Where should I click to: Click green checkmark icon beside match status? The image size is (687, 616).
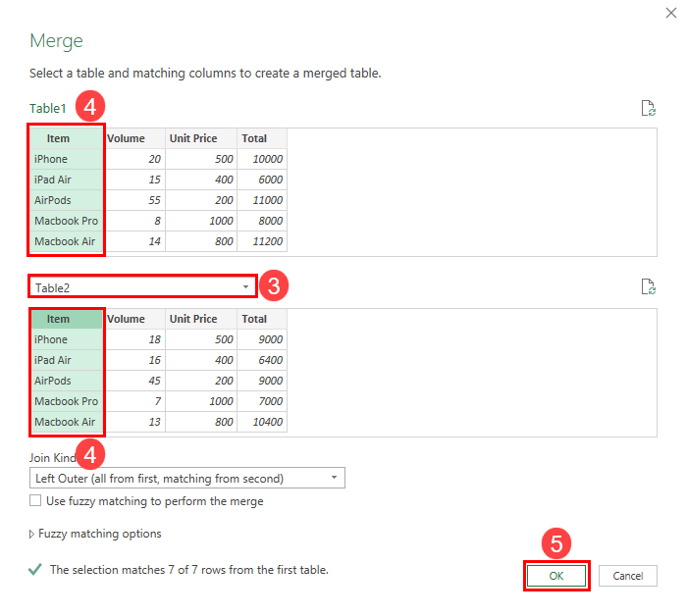35,569
